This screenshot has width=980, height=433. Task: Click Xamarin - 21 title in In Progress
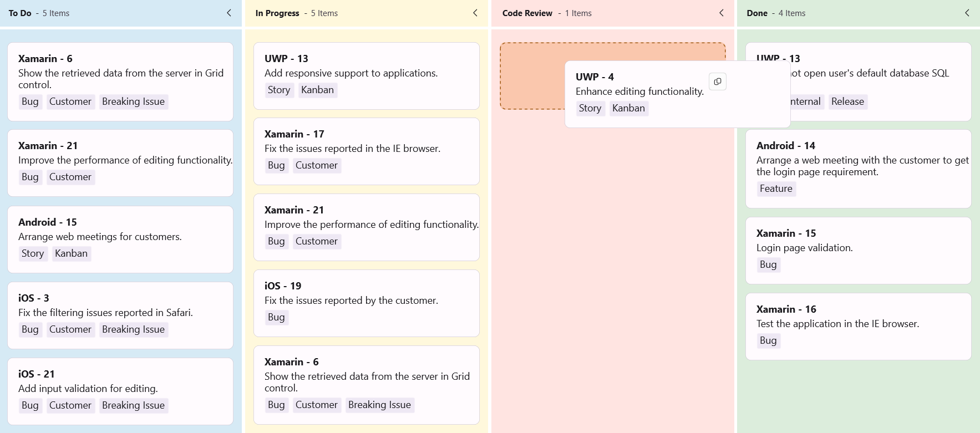294,210
